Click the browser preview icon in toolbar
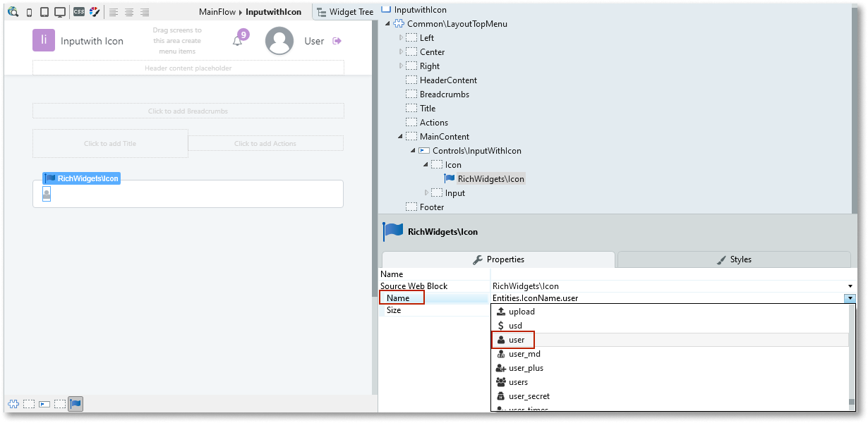The image size is (868, 423). 13,12
